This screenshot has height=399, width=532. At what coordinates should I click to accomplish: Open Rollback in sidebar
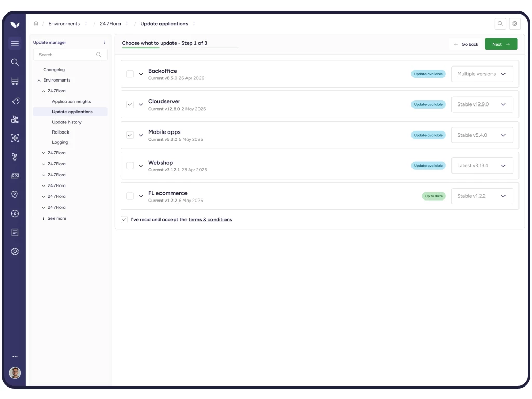click(x=60, y=132)
